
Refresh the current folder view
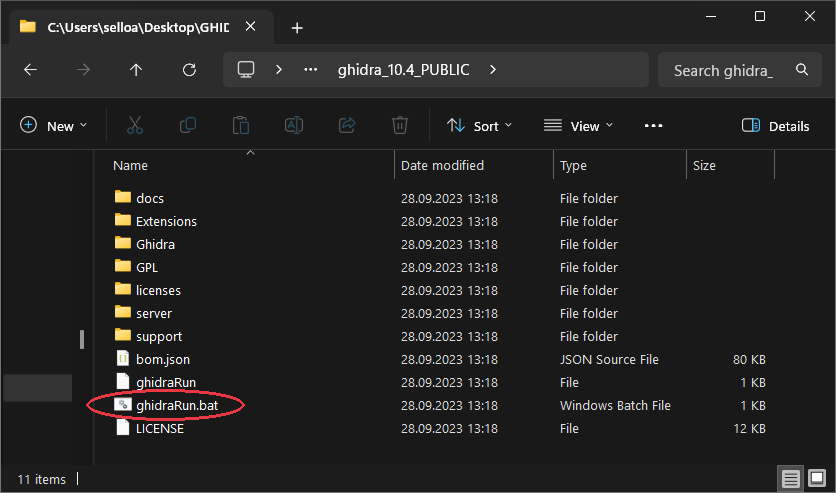pos(189,70)
